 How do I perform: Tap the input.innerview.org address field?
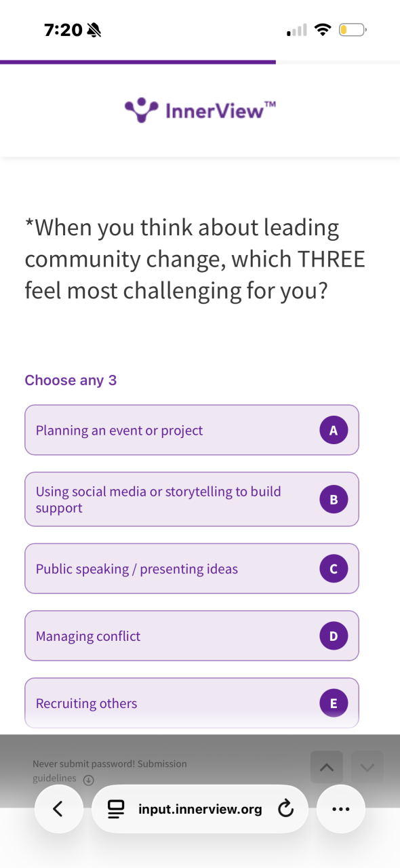[x=200, y=808]
